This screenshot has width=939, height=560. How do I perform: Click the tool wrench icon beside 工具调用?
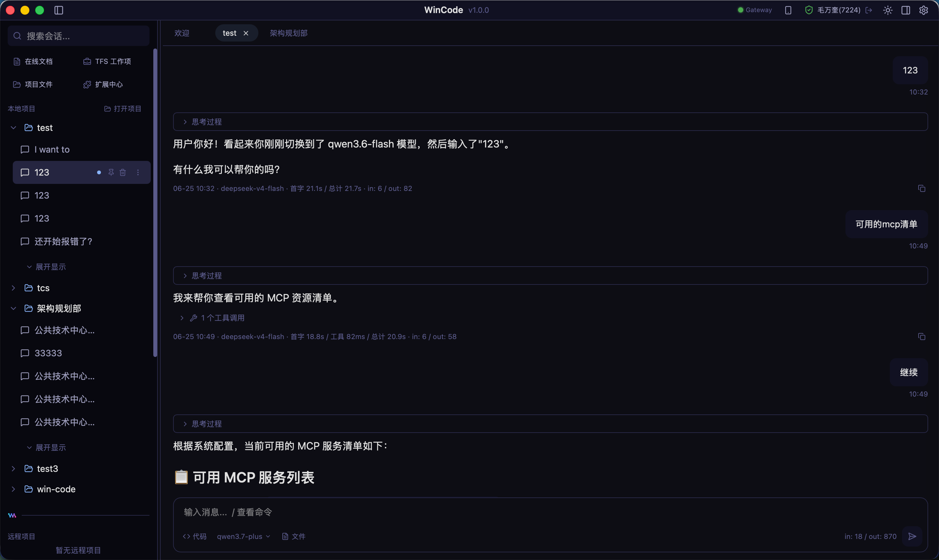point(194,318)
